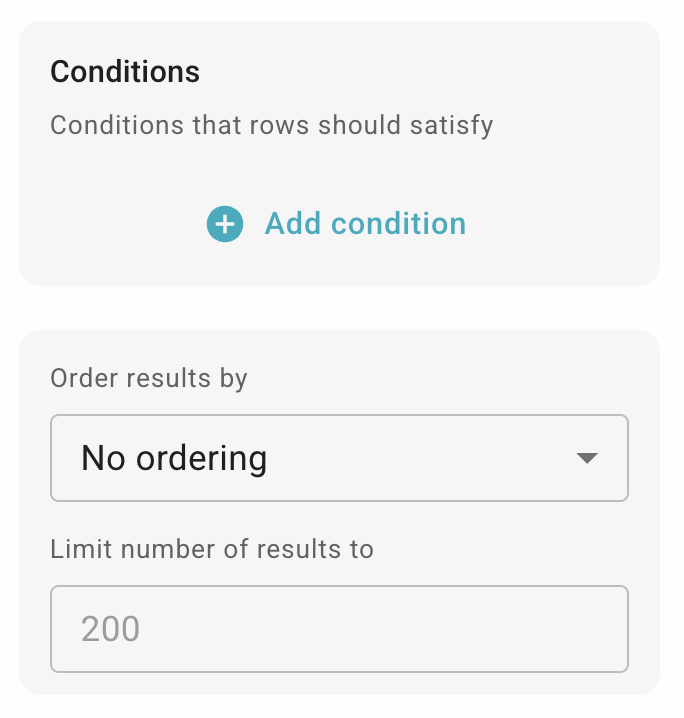Screen dimensions: 684x718
Task: Select the No ordering text
Action: click(174, 459)
